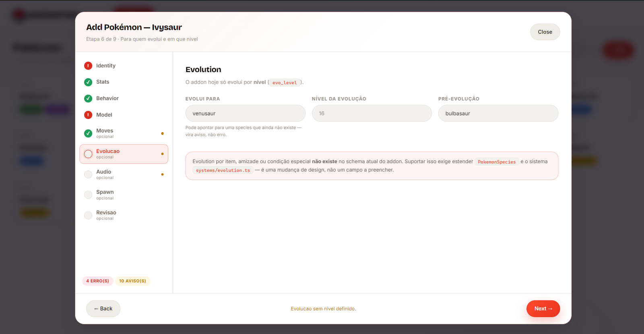Click the 10 AVISO(S) badge
Image resolution: width=644 pixels, height=334 pixels.
132,281
